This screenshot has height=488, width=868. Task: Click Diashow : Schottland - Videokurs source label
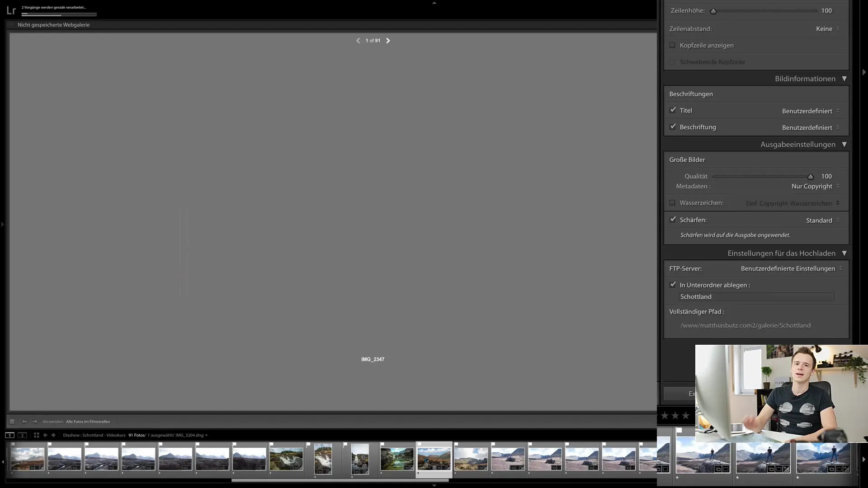point(94,435)
